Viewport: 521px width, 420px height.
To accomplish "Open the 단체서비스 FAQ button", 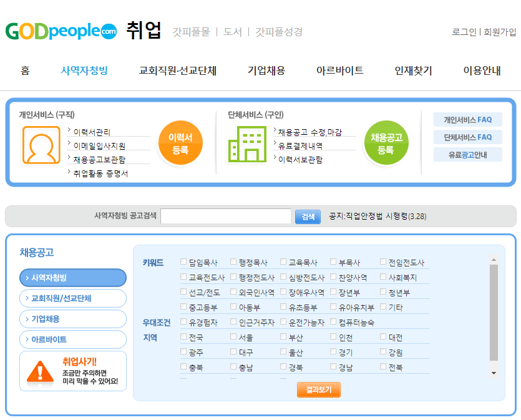I will [x=468, y=137].
